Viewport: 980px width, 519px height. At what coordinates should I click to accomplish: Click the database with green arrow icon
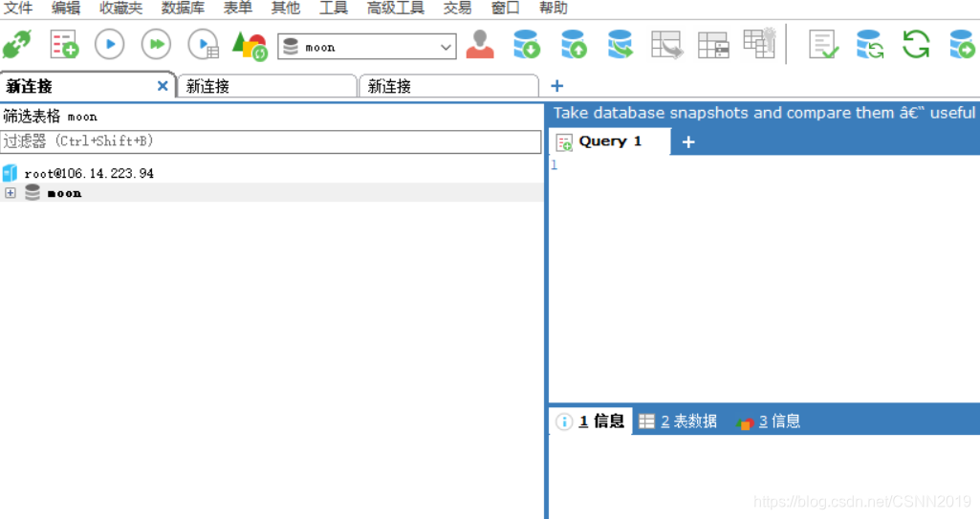[x=962, y=44]
